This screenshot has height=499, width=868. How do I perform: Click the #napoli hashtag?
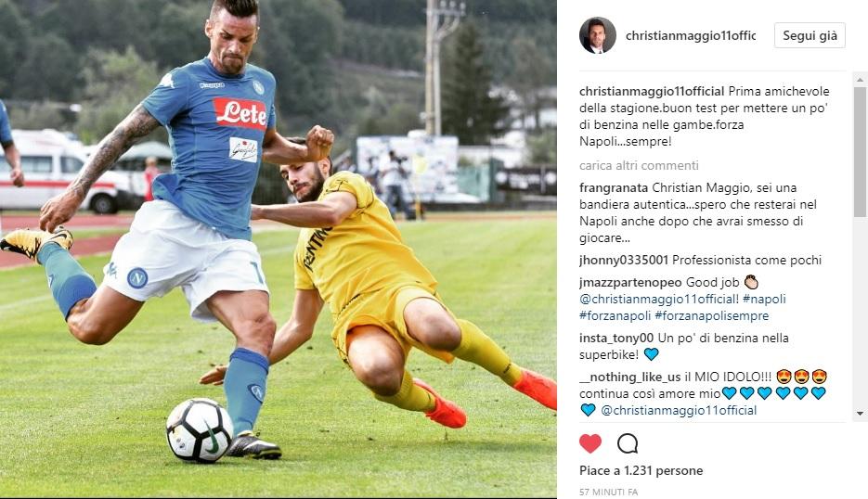(764, 300)
